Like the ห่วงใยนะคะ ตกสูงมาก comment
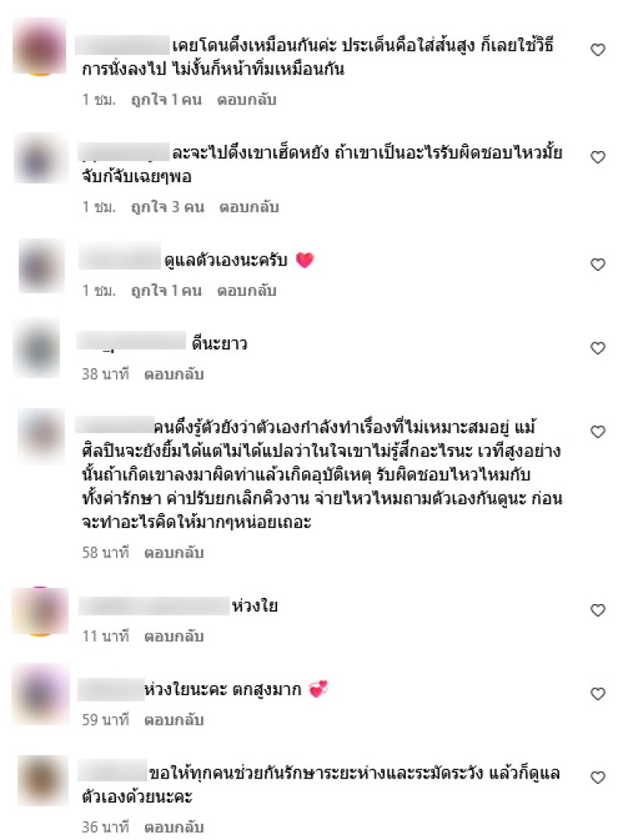This screenshot has height=840, width=623. pyautogui.click(x=598, y=694)
